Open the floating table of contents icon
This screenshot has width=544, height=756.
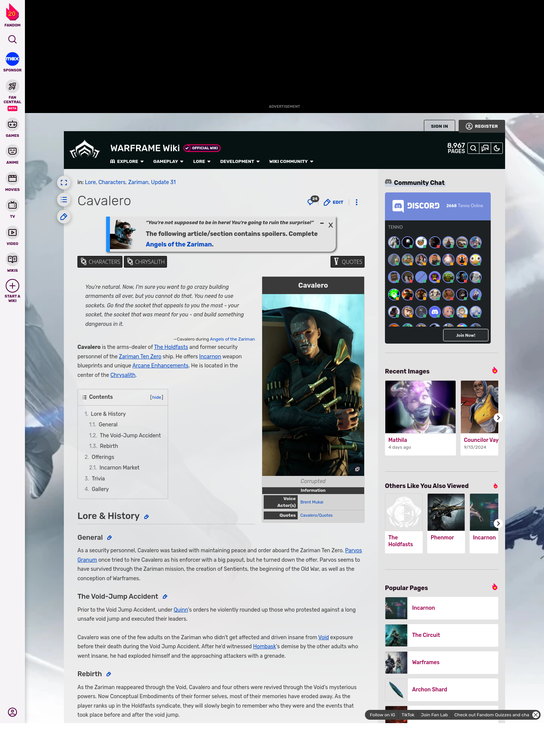(64, 200)
